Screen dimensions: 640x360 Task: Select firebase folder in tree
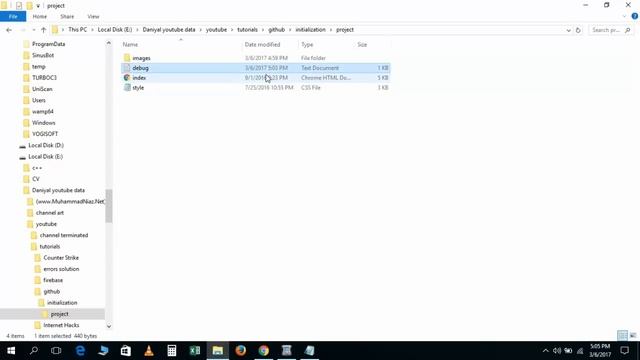[x=53, y=280]
